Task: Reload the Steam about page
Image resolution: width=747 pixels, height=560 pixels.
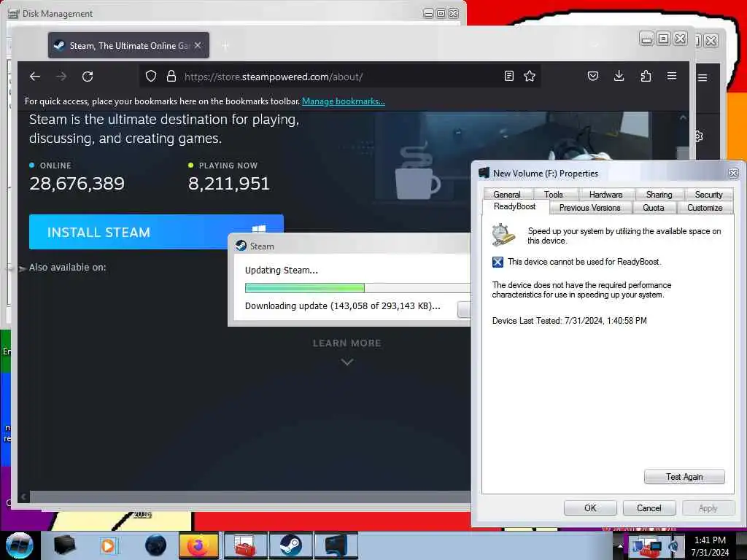Action: (88, 76)
